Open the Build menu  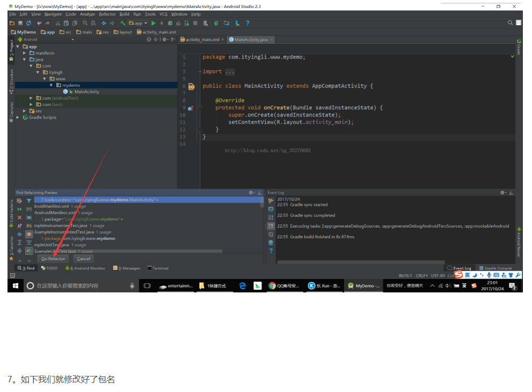pyautogui.click(x=124, y=14)
